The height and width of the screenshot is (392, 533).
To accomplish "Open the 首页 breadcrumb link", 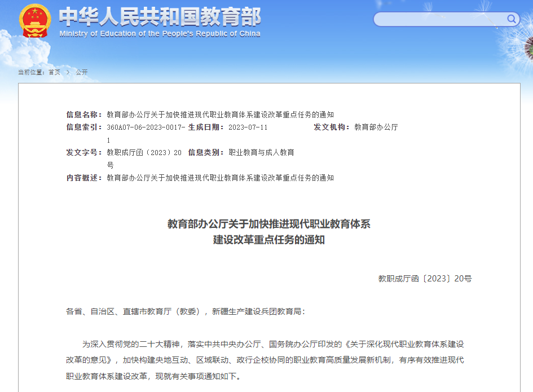I will pyautogui.click(x=54, y=72).
